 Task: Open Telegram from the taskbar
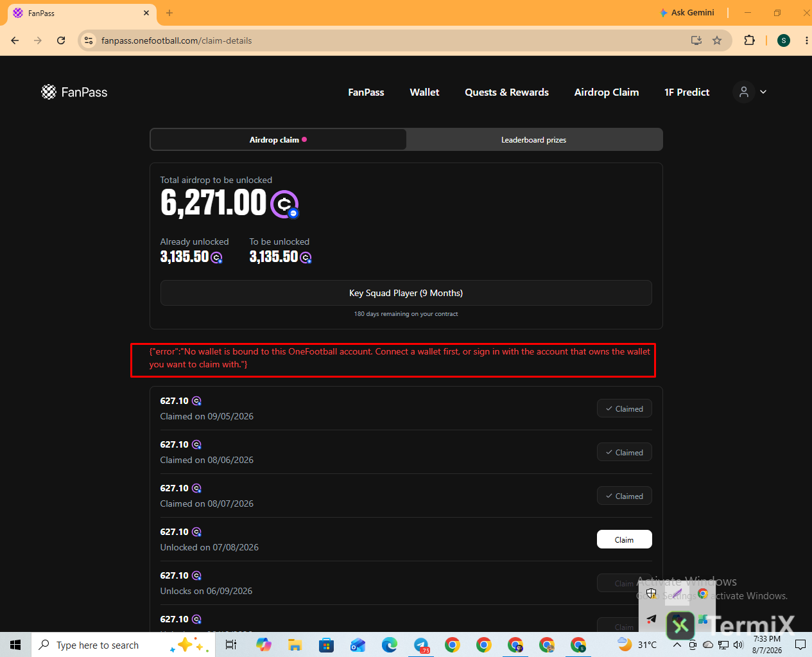pyautogui.click(x=421, y=645)
